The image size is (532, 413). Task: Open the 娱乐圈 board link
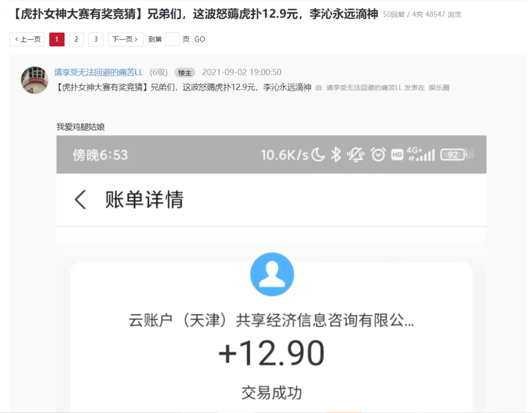coord(439,88)
